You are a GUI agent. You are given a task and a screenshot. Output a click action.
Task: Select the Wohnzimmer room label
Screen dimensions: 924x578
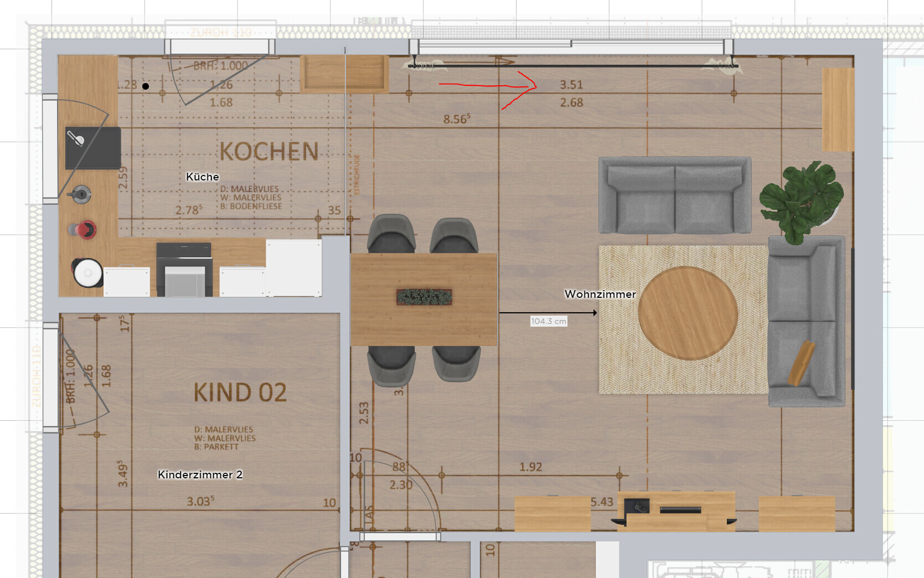600,295
